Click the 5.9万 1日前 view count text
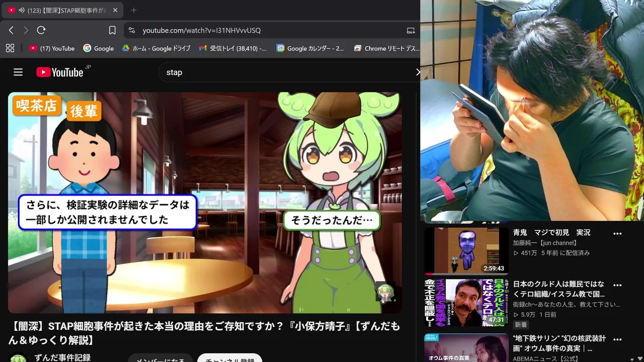 pos(534,315)
